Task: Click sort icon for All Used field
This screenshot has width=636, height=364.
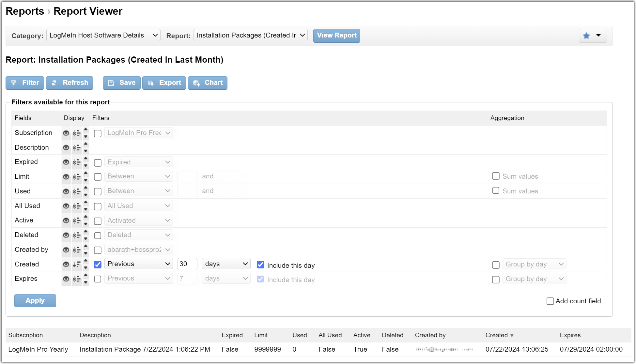Action: (x=76, y=206)
